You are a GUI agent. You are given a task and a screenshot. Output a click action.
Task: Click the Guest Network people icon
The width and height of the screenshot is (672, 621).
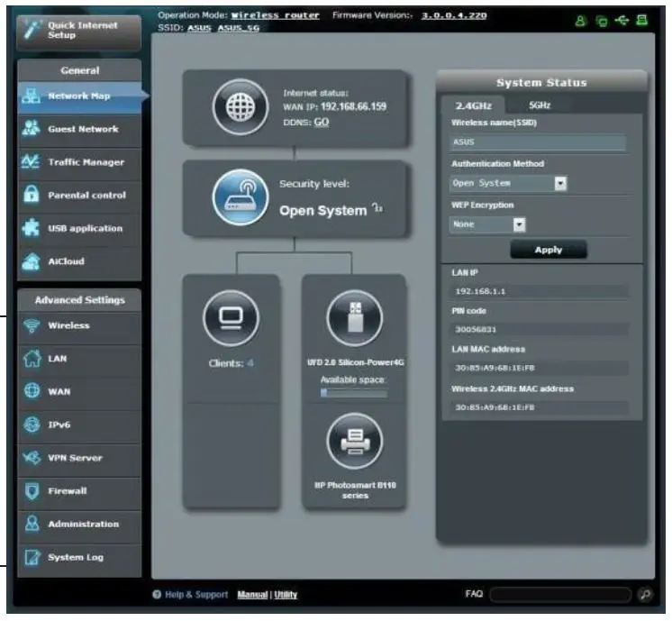(x=31, y=128)
